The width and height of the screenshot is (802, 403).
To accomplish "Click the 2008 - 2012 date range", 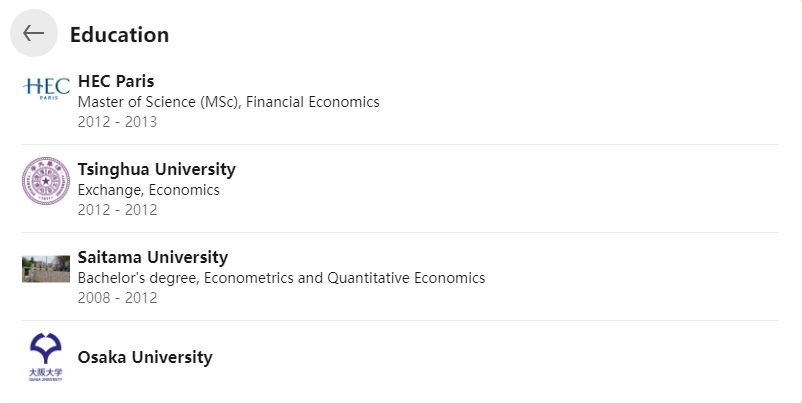I will tap(117, 298).
